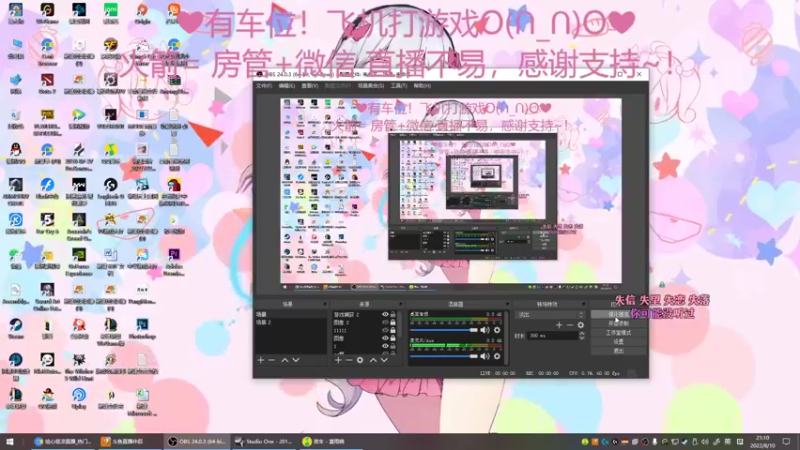This screenshot has width=800, height=450.
Task: Remove selected scene with minus icon
Action: (x=272, y=360)
